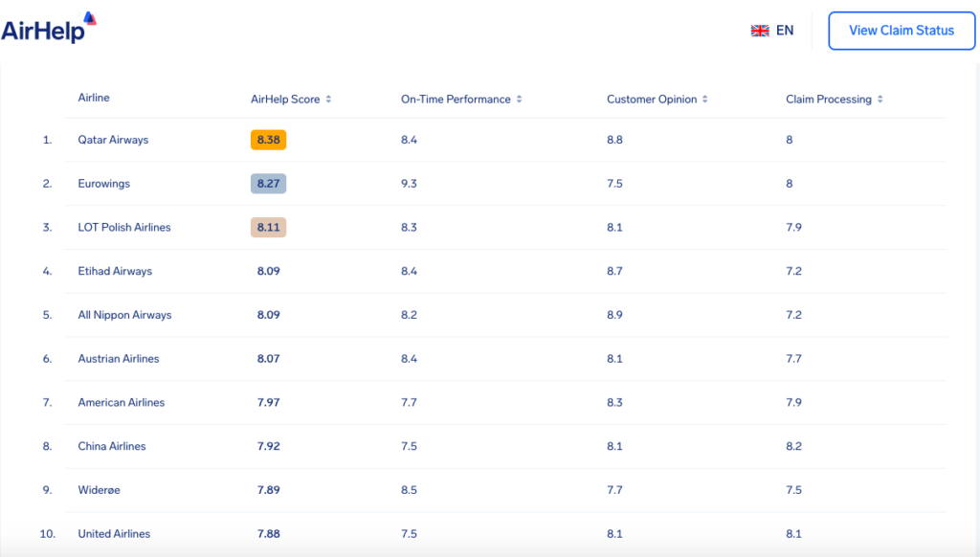Sort by Customer Opinion arrows icon
Screen dimensions: 980x557
(x=705, y=100)
